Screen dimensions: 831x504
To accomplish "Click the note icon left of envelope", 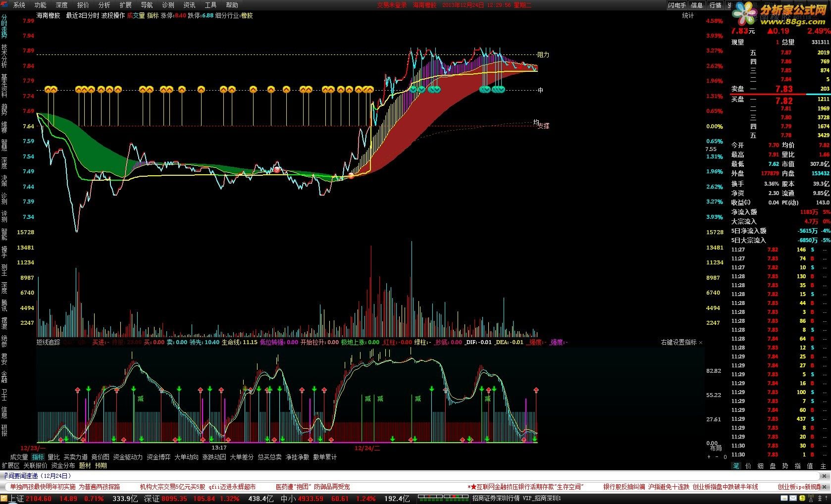I will pyautogui.click(x=784, y=498).
